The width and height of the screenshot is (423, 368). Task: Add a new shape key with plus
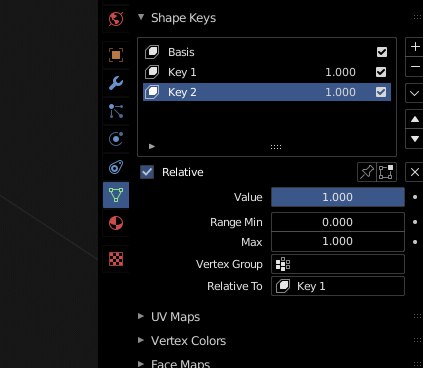[x=415, y=47]
